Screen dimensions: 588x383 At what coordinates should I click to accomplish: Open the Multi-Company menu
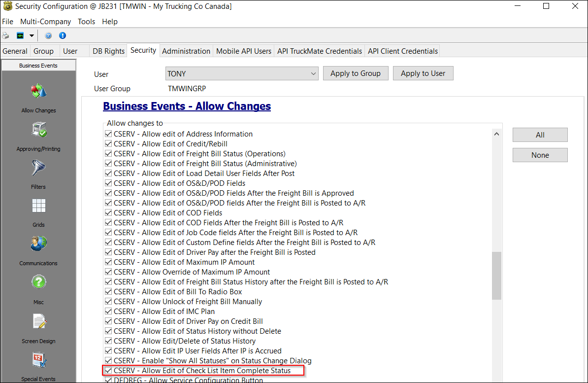click(45, 21)
